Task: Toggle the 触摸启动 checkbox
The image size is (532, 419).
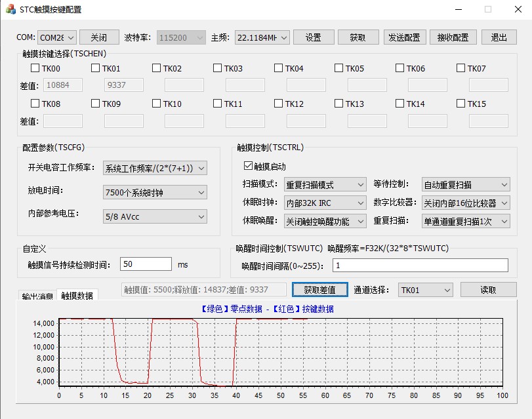Action: [248, 167]
